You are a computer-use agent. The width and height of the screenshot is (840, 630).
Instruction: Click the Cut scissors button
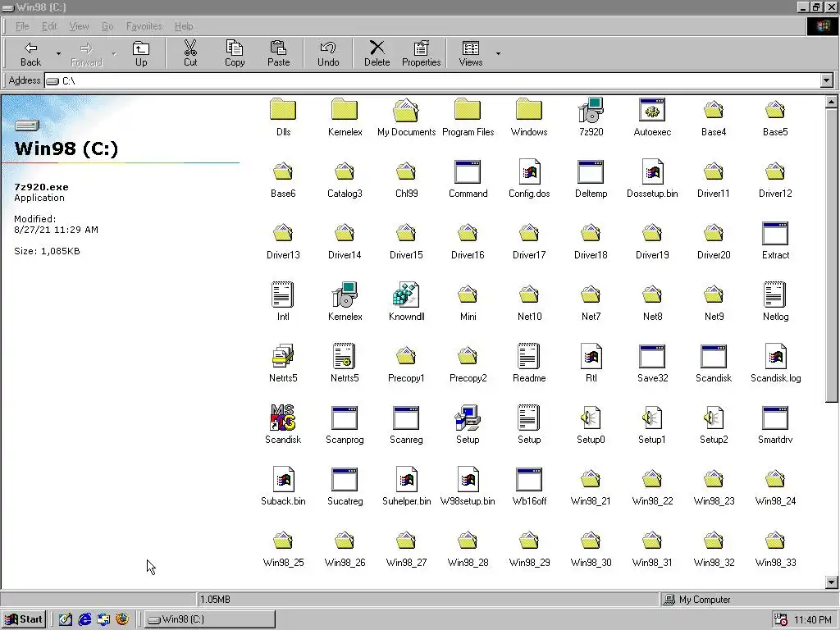[x=190, y=53]
